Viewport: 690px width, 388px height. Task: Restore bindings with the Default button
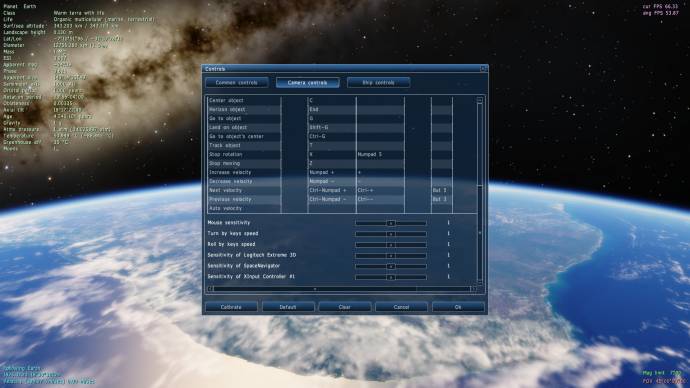point(288,307)
